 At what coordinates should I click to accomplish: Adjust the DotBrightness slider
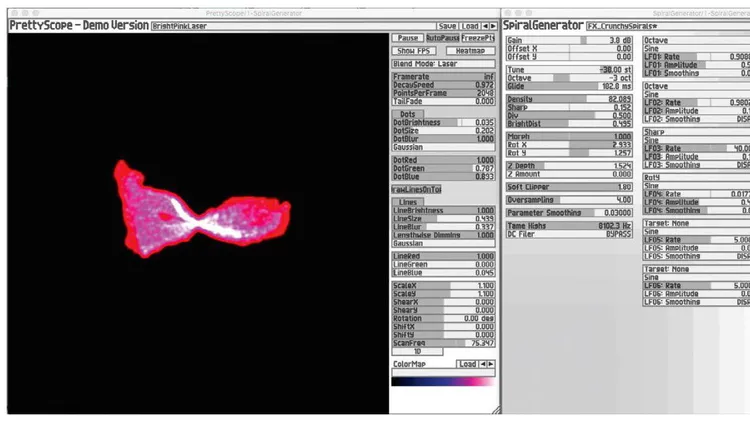443,122
